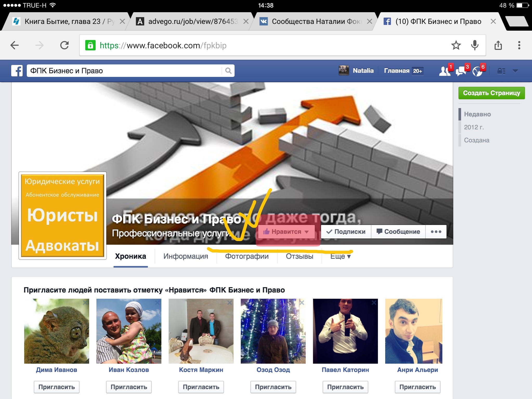Open Иван Козлов profile photo
532x399 pixels.
tap(129, 331)
